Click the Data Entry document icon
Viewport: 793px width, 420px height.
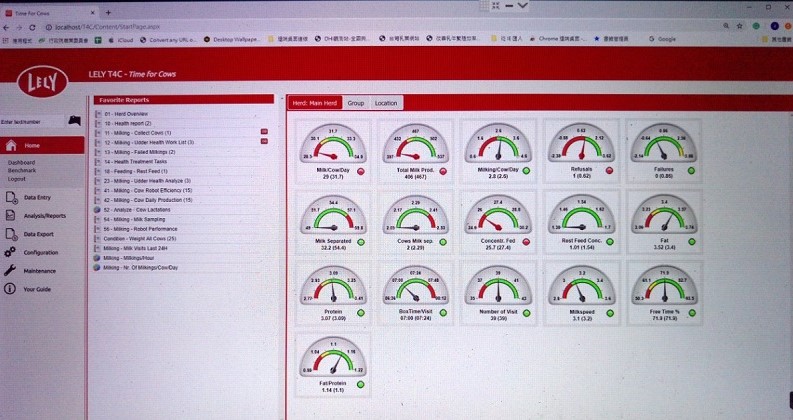pyautogui.click(x=11, y=197)
